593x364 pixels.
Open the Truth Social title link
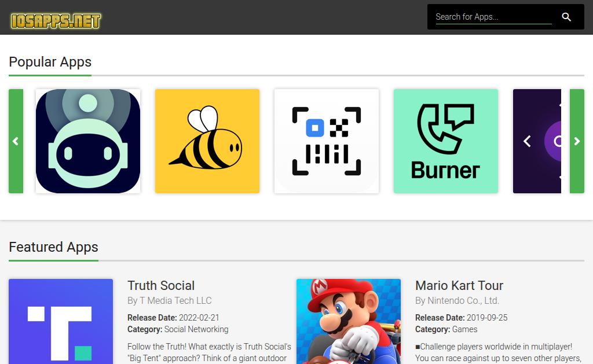coord(161,285)
